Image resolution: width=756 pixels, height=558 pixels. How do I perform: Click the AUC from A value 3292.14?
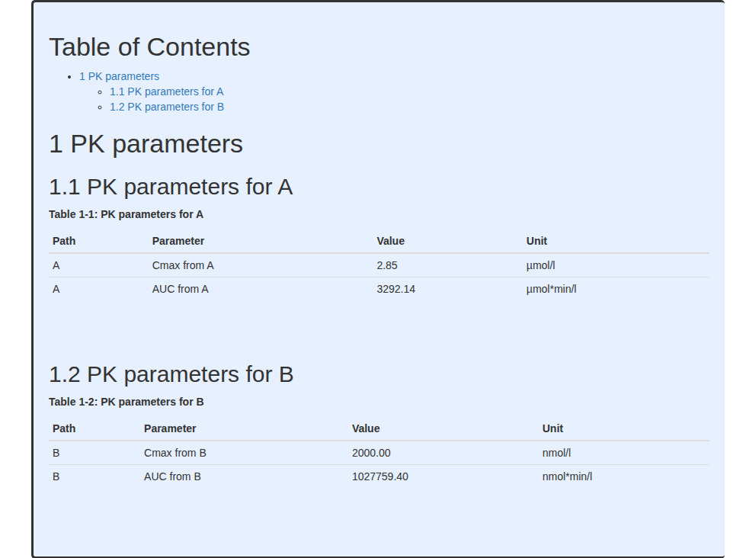click(x=396, y=289)
